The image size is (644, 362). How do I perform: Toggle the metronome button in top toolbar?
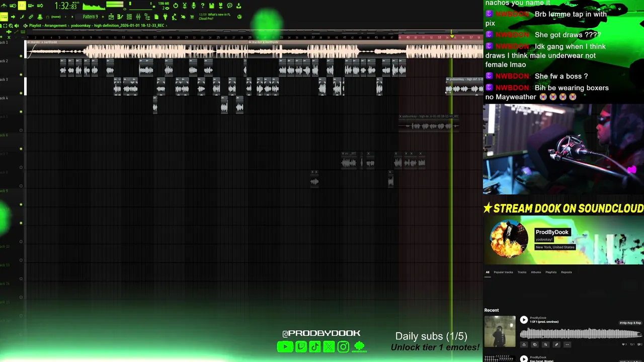[x=4, y=6]
